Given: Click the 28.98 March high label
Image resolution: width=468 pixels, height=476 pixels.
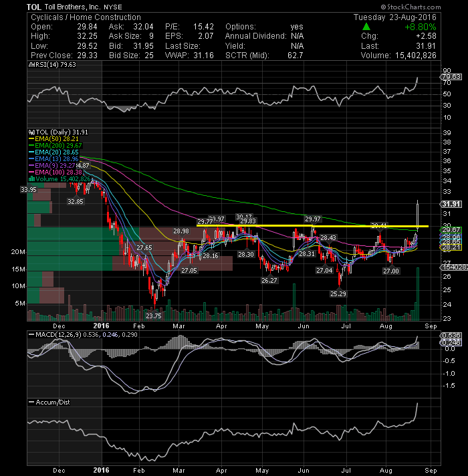Looking at the screenshot, I should 181,231.
